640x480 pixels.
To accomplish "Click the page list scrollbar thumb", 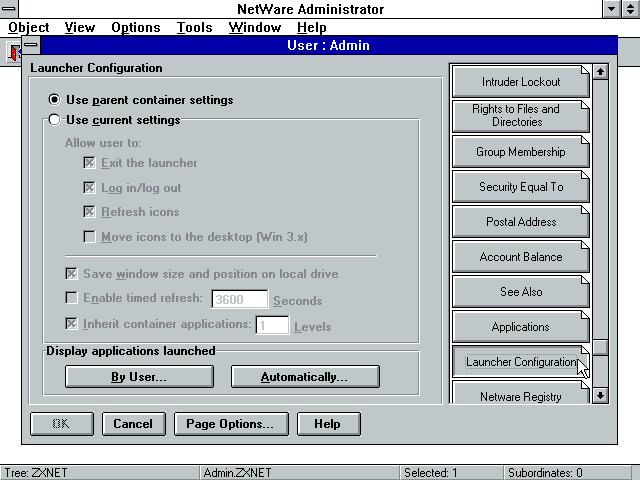I will [600, 347].
